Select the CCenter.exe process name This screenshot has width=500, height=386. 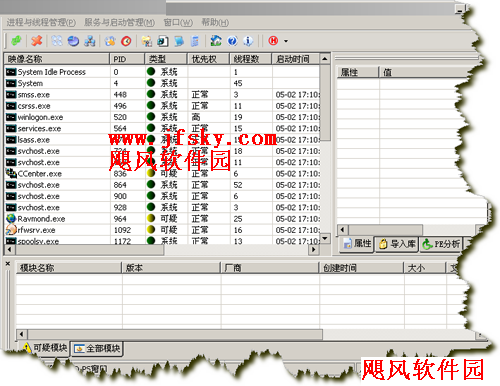[x=40, y=174]
